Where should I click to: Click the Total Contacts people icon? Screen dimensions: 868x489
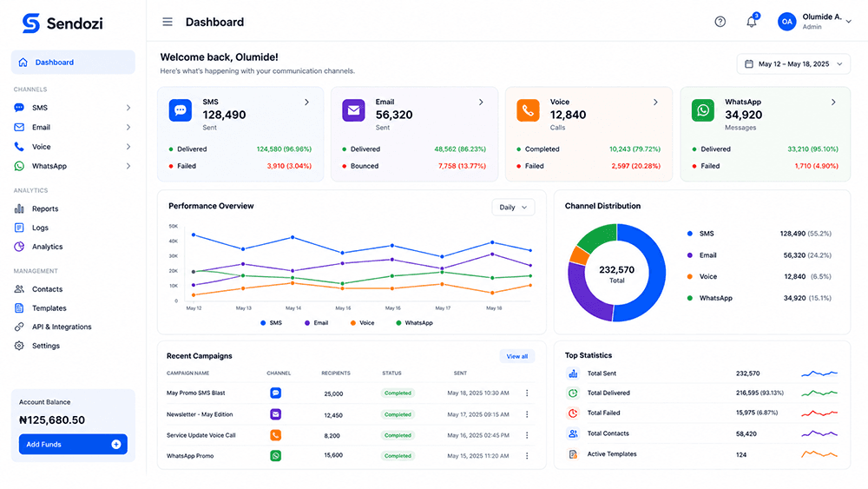pos(573,433)
